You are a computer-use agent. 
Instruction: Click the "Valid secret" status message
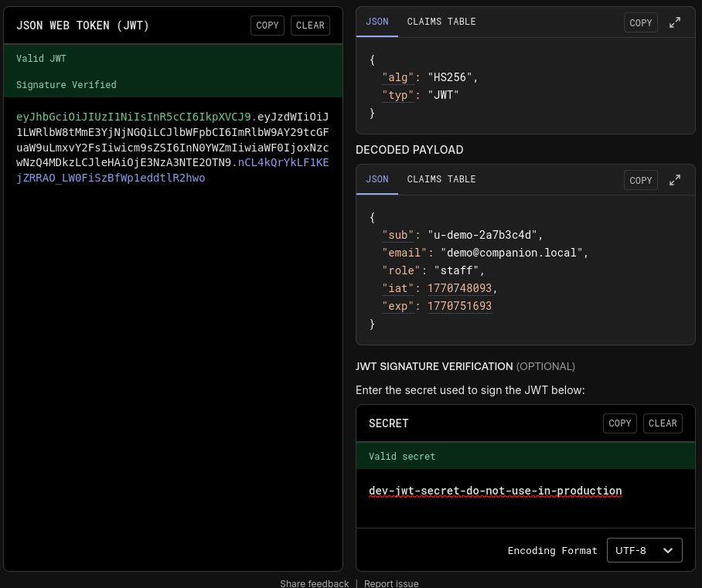click(x=402, y=456)
